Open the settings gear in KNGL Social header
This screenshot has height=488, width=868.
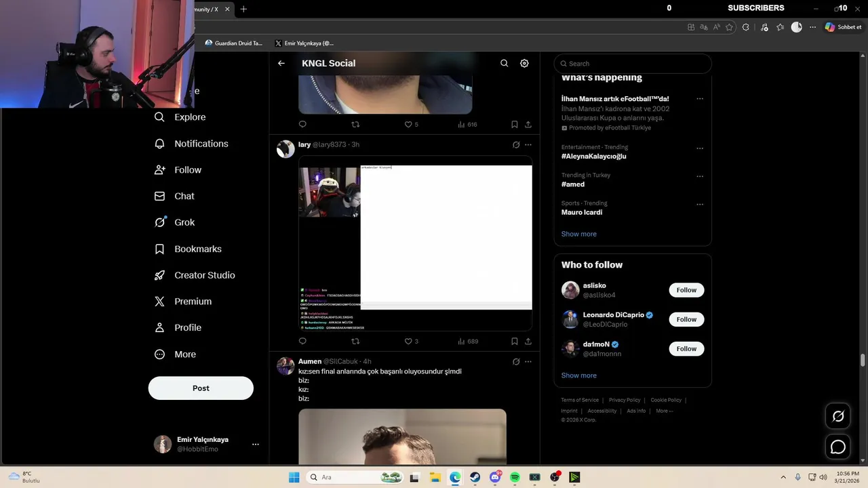(x=524, y=63)
